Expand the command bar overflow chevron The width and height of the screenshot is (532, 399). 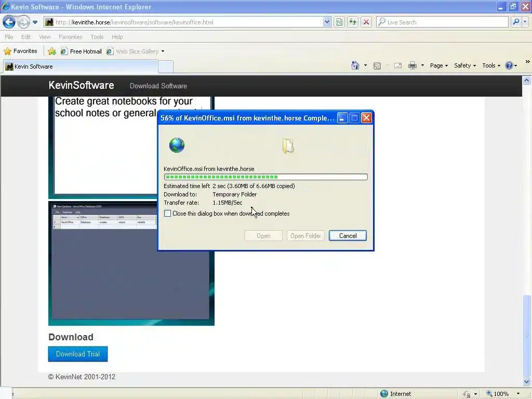(x=527, y=62)
